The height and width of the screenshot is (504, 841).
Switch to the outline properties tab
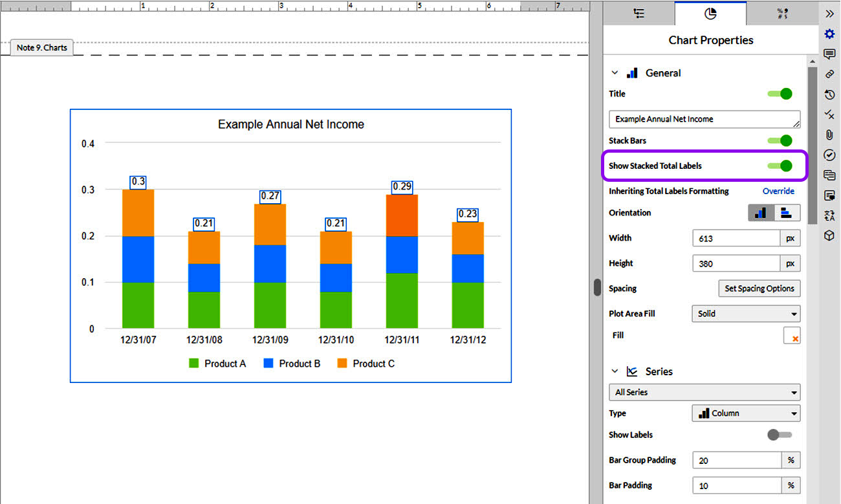(639, 13)
